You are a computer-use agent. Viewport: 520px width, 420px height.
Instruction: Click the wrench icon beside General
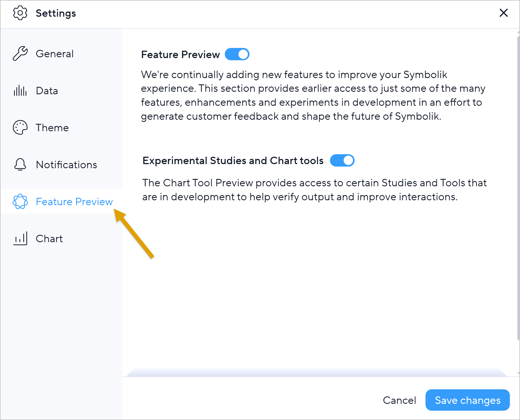(x=20, y=53)
